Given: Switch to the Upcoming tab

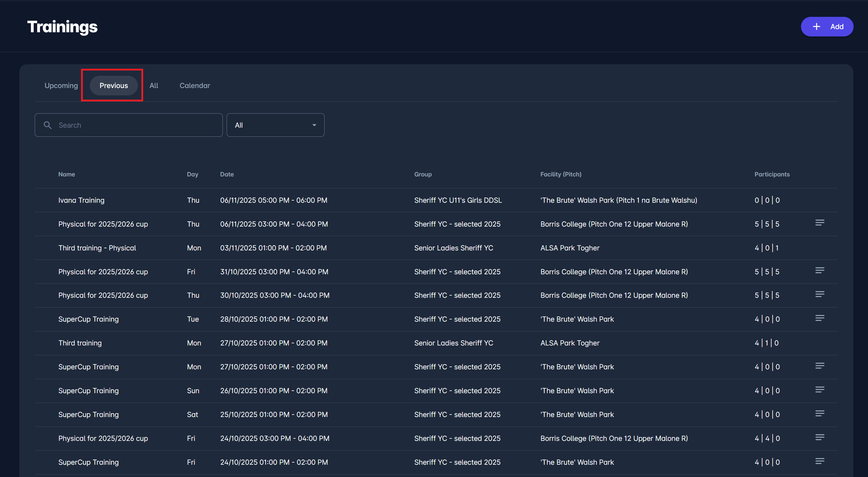Looking at the screenshot, I should [x=61, y=86].
